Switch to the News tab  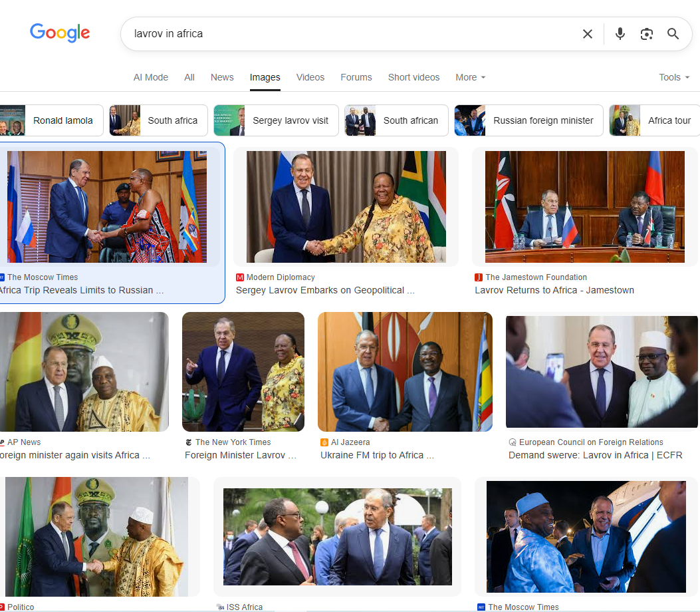coord(222,77)
